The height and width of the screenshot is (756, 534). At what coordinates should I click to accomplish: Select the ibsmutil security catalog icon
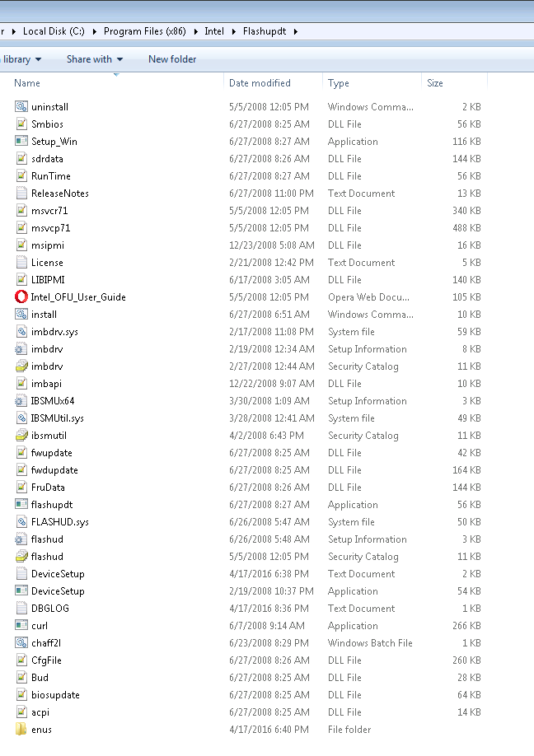click(21, 436)
